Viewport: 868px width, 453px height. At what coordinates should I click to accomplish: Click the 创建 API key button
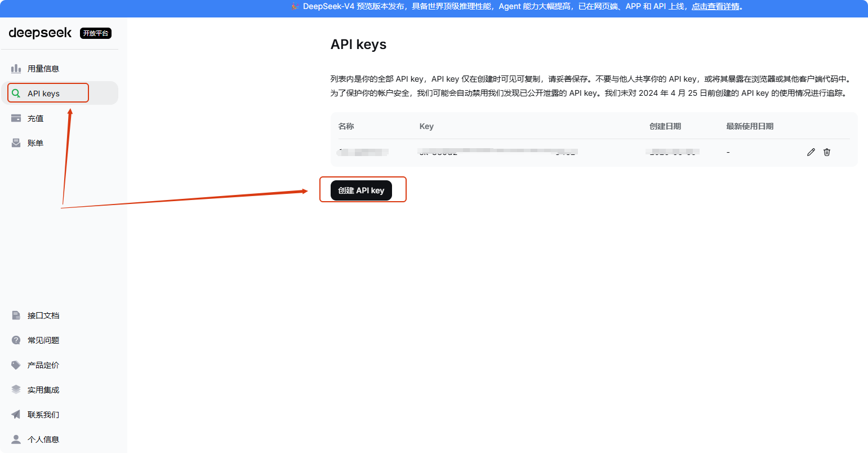[361, 190]
